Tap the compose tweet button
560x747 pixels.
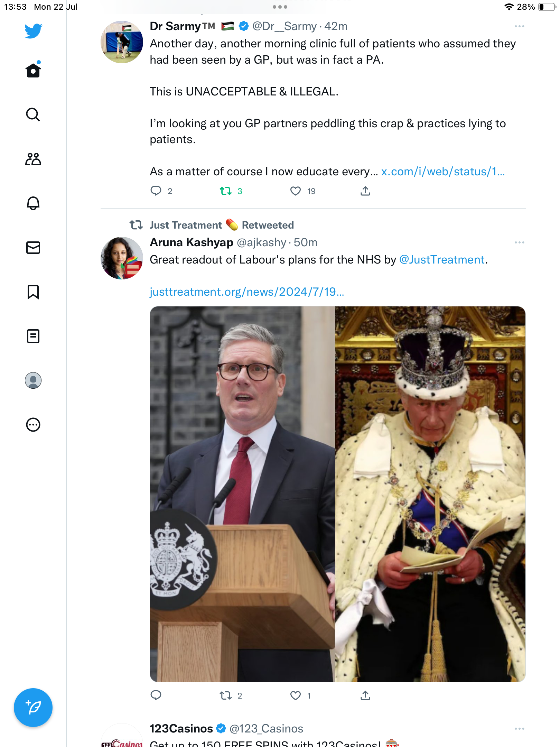click(x=33, y=708)
